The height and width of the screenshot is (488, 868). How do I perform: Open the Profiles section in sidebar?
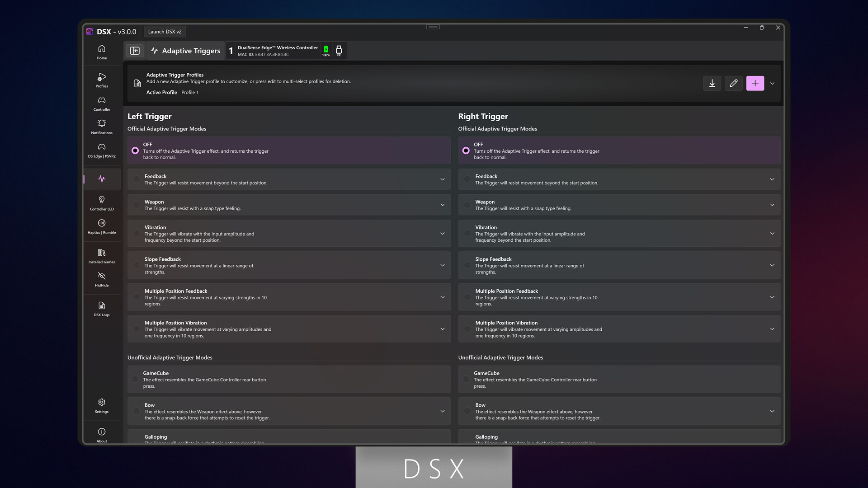click(x=101, y=80)
